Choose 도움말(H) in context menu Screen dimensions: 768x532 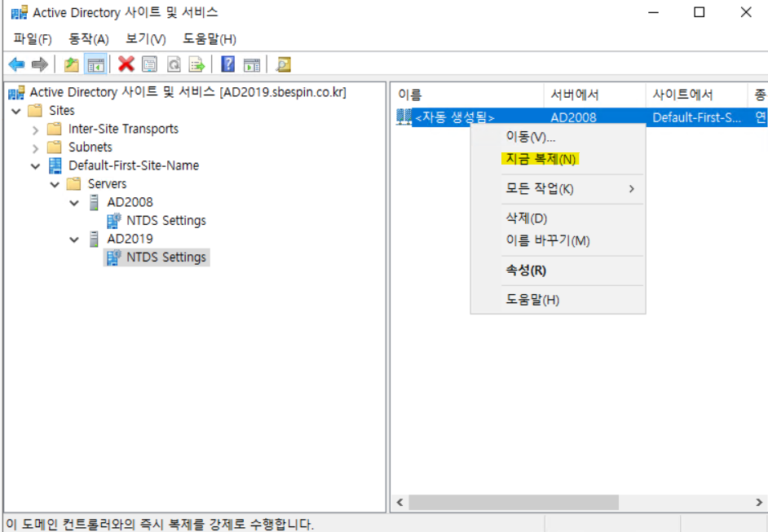click(x=558, y=300)
